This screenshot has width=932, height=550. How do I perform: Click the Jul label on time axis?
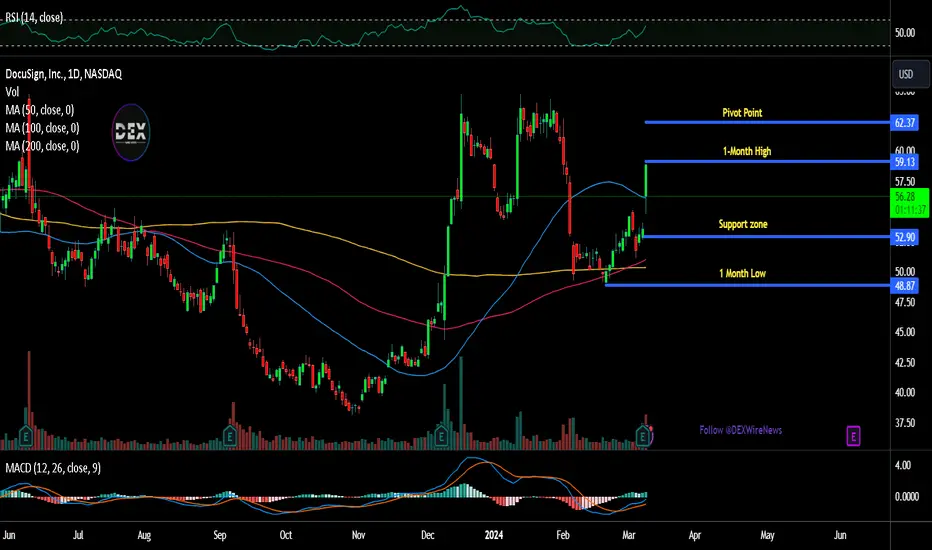coord(78,535)
